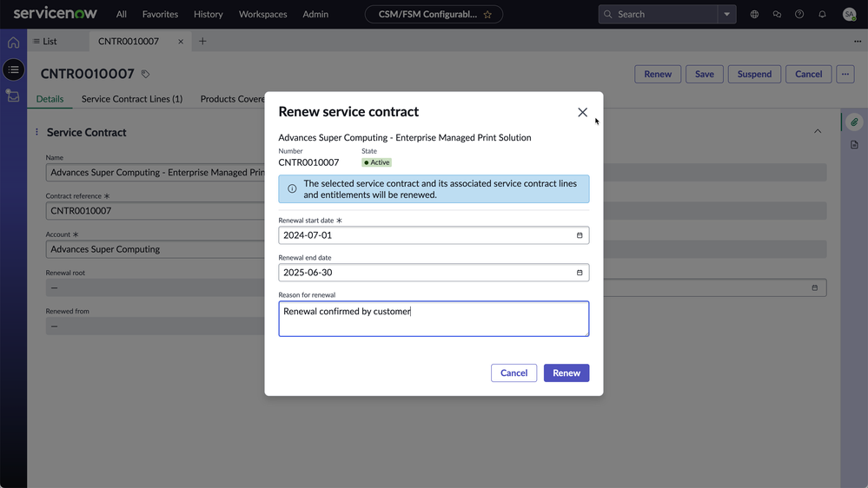The height and width of the screenshot is (488, 868).
Task: Click the ServiceNow logo
Action: (55, 13)
